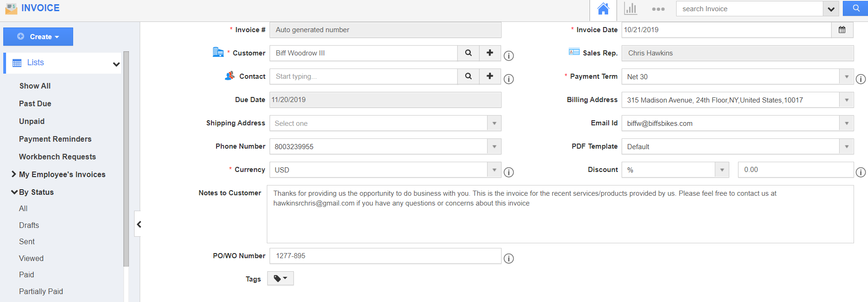Viewport: 868px width, 302px height.
Task: Click the Home icon in top bar
Action: coord(603,9)
